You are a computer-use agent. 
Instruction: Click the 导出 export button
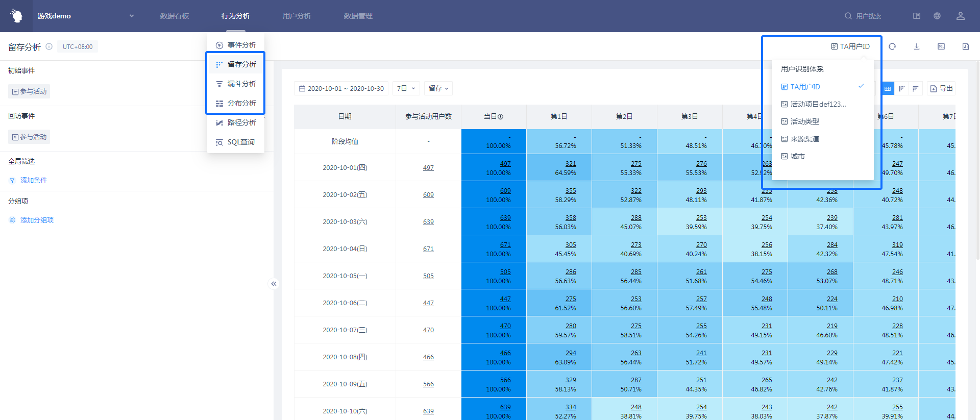[941, 88]
